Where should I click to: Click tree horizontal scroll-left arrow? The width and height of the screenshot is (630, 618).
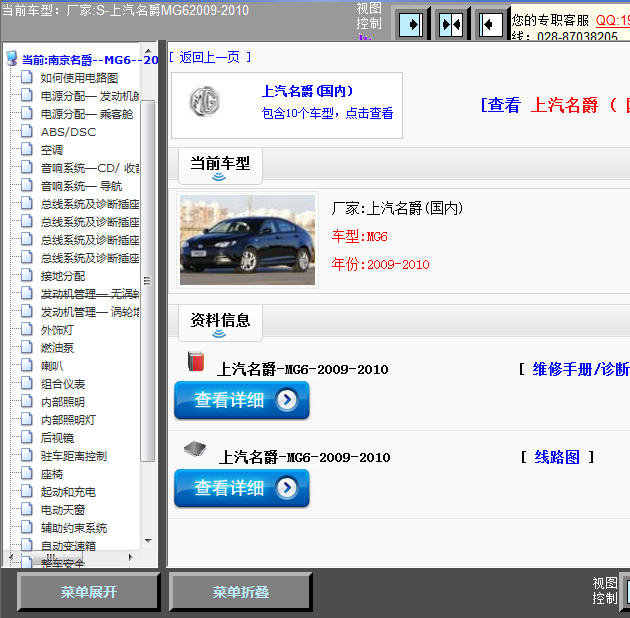point(11,557)
